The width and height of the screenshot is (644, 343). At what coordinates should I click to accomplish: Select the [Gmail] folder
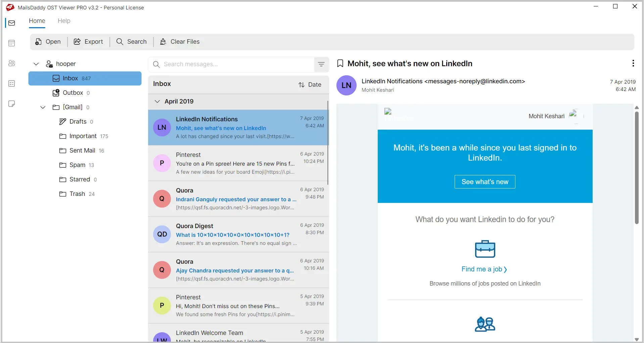click(x=73, y=107)
